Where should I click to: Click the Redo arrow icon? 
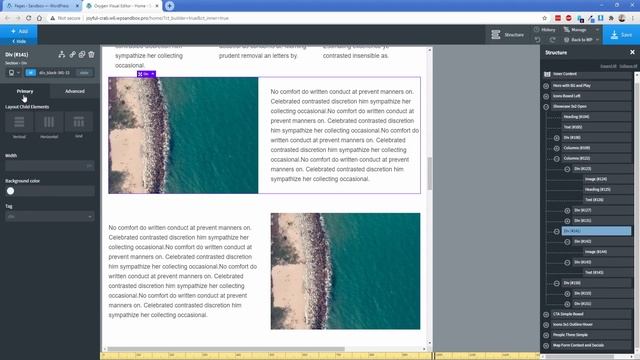point(552,40)
